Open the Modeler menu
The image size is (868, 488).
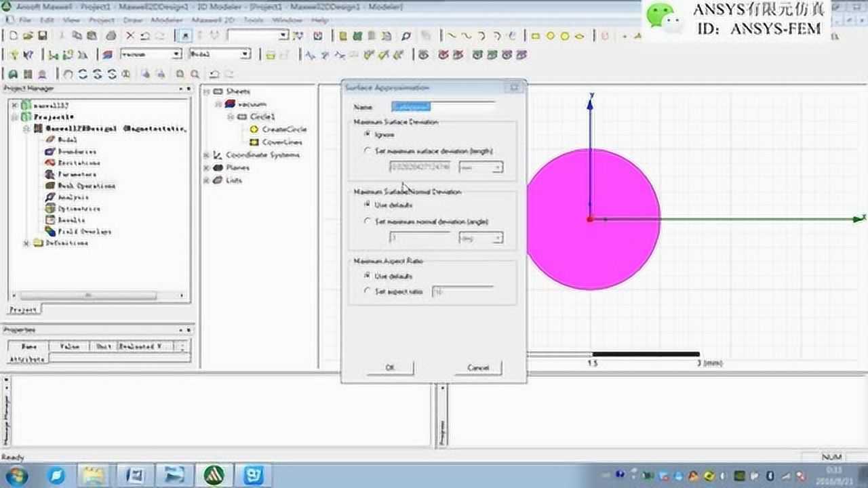point(167,20)
